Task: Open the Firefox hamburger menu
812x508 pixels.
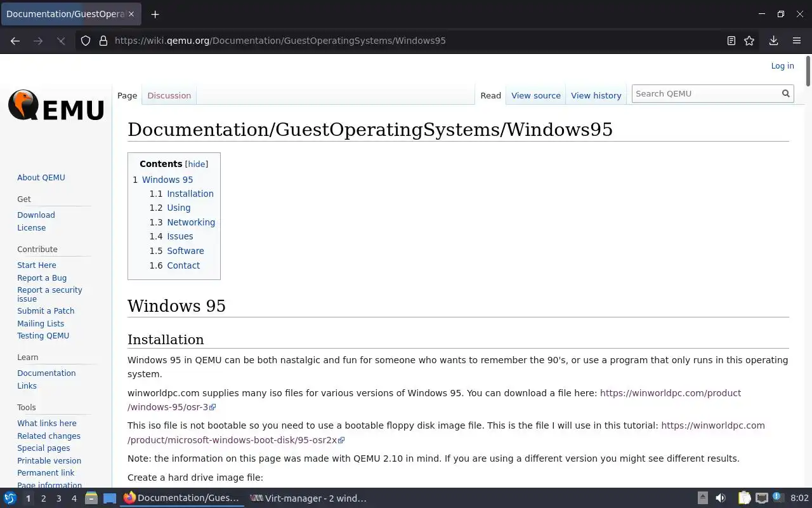Action: pyautogui.click(x=797, y=41)
